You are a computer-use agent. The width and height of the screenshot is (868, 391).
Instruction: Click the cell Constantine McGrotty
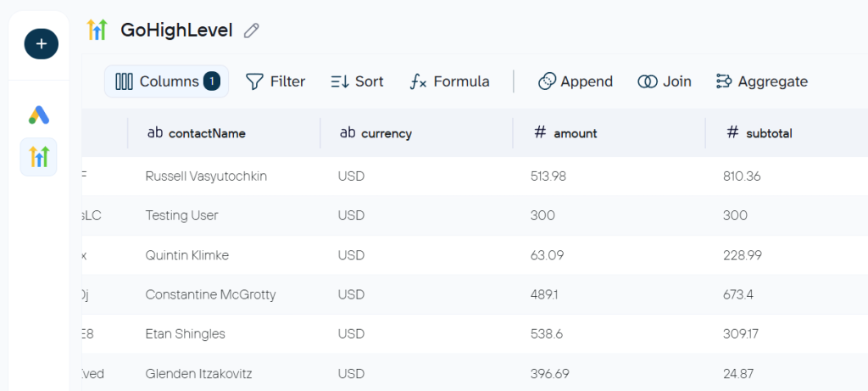point(210,294)
